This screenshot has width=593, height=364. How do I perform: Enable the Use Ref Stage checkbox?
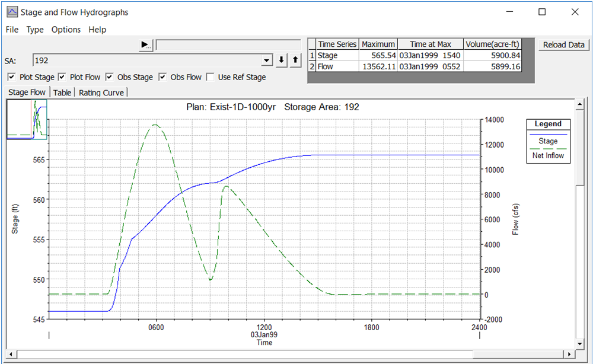pos(210,77)
